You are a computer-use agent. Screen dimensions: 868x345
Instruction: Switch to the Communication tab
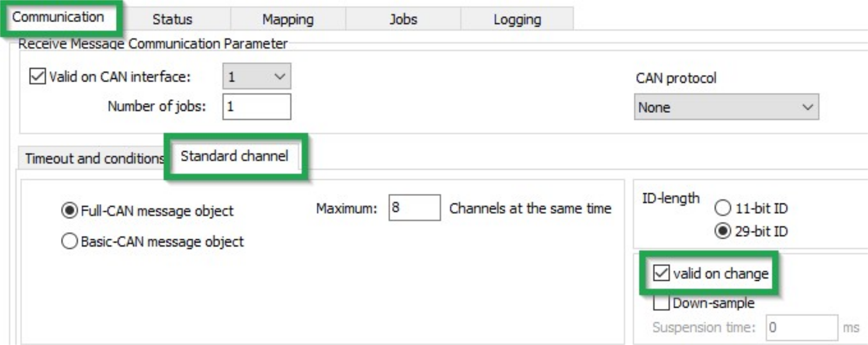(58, 17)
